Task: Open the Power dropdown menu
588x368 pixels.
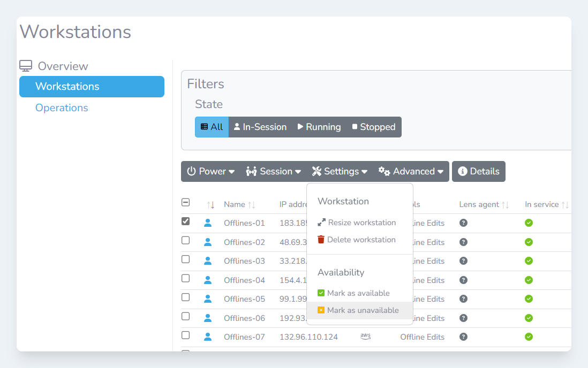Action: pyautogui.click(x=211, y=171)
